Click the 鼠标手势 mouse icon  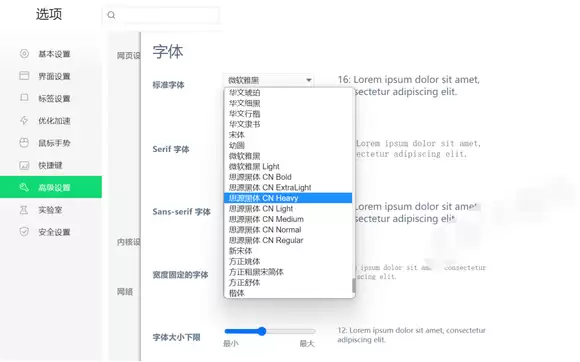(x=24, y=143)
